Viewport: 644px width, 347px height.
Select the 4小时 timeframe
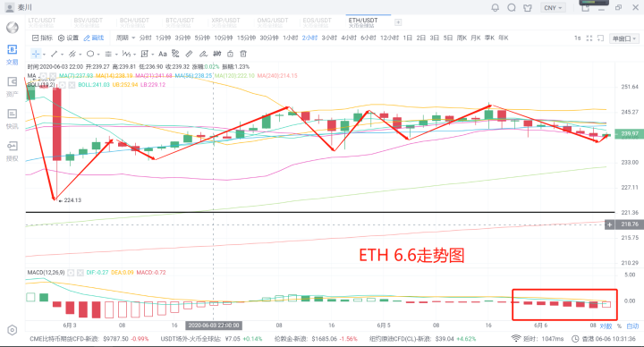(349, 38)
